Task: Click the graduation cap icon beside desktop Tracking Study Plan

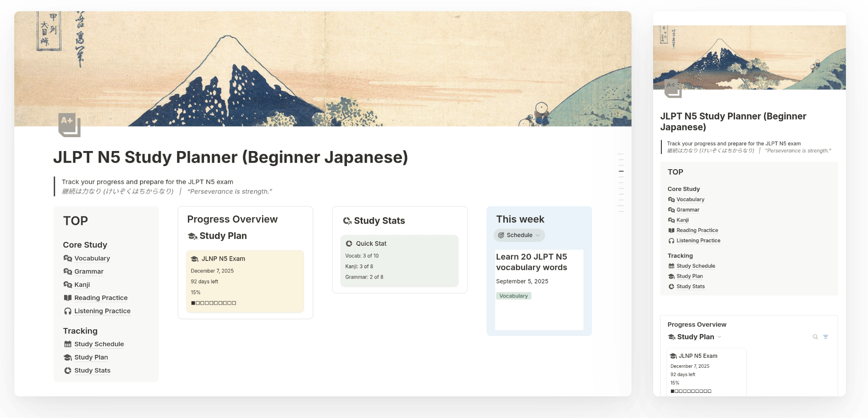Action: 68,357
